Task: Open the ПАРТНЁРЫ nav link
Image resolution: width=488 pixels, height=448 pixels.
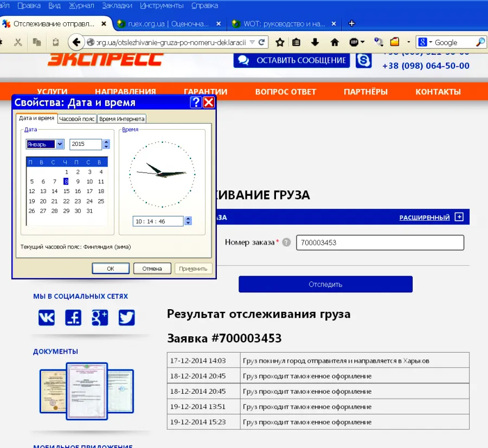Action: [x=365, y=92]
